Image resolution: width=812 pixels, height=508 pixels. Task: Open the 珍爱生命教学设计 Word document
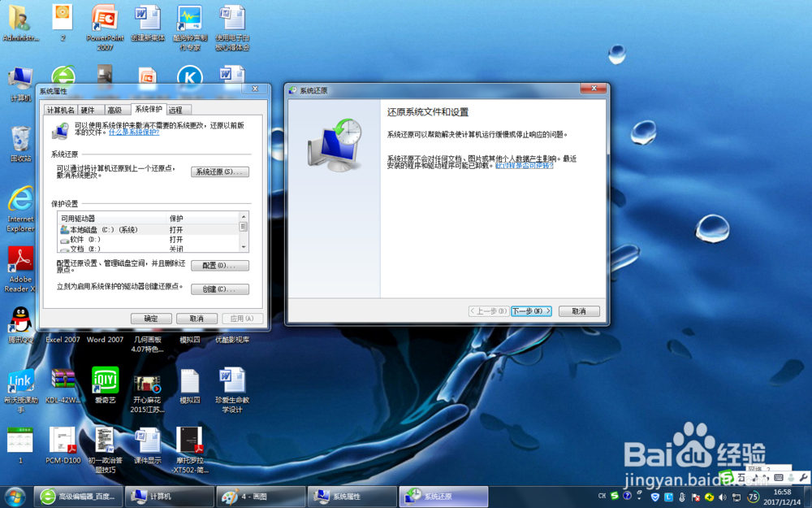click(x=232, y=390)
